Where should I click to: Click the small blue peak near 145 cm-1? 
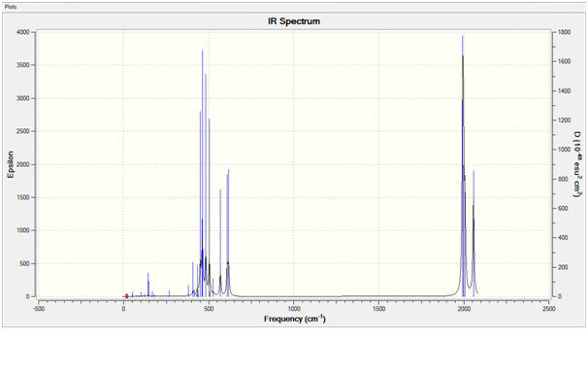tap(148, 284)
